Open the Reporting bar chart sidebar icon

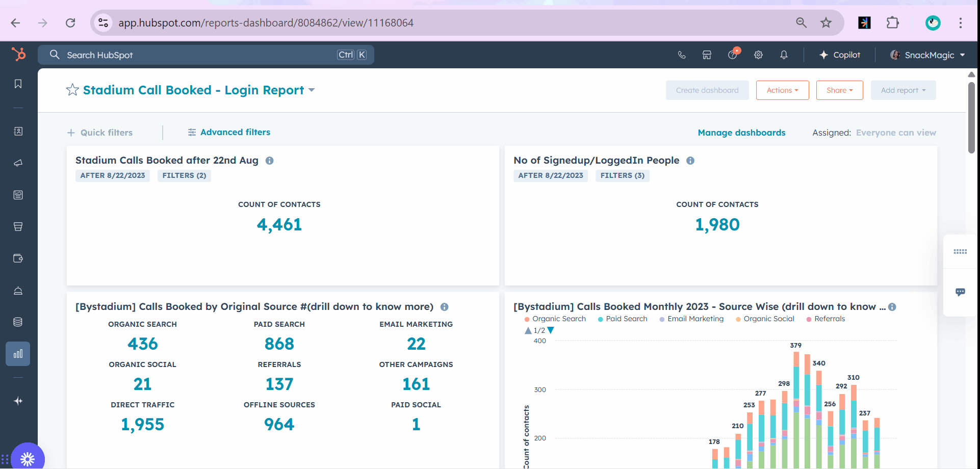coord(18,354)
